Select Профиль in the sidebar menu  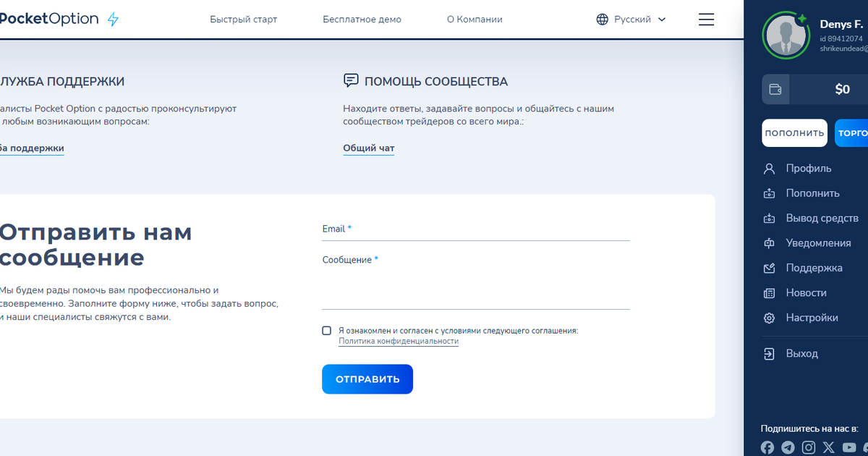pos(809,169)
